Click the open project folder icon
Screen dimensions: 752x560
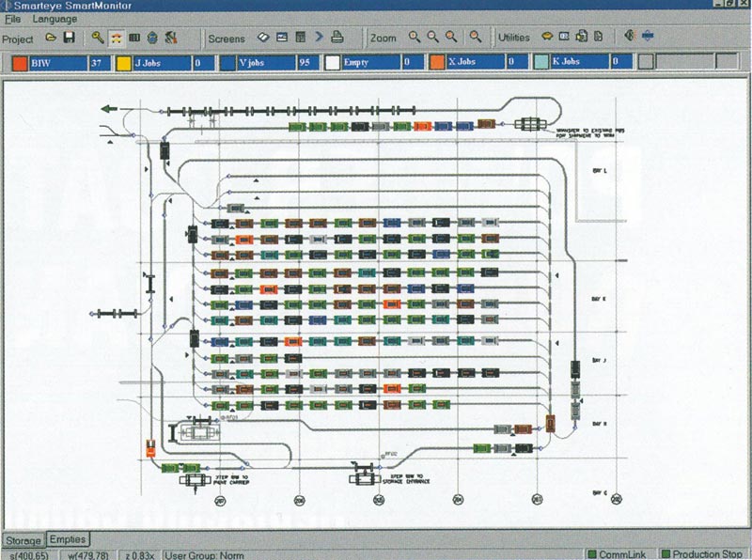[52, 38]
